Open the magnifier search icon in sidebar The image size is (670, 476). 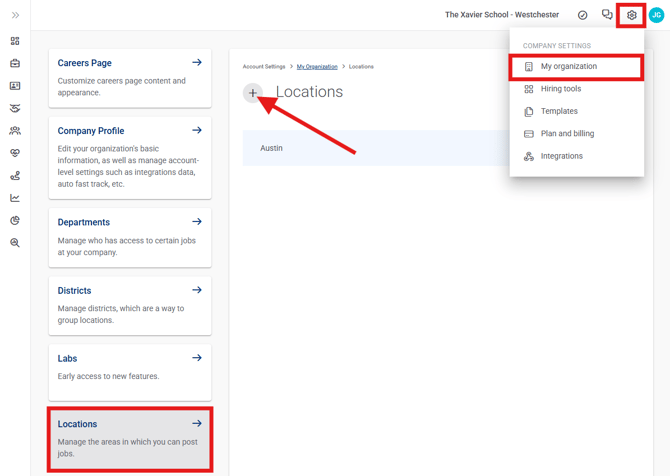[x=15, y=243]
